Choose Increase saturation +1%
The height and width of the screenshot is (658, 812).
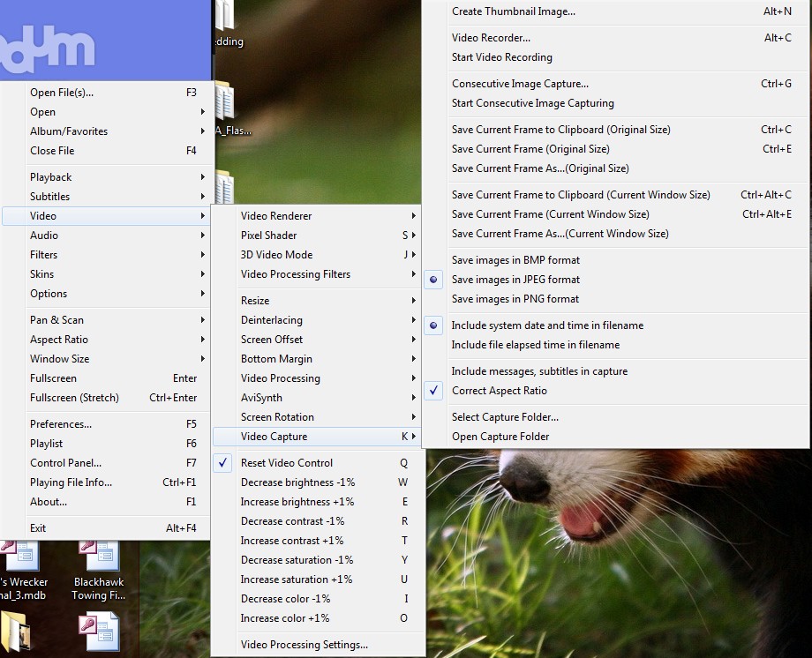pyautogui.click(x=317, y=579)
